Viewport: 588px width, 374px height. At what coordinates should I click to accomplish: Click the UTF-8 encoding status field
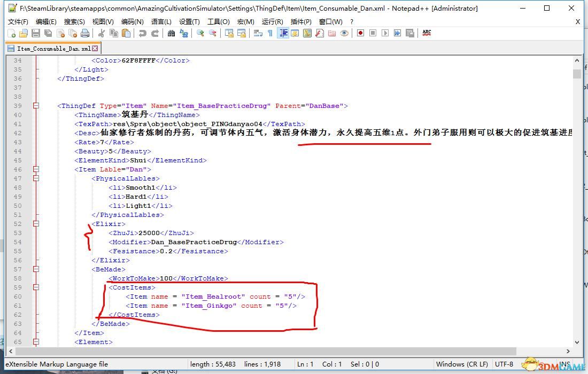(504, 364)
